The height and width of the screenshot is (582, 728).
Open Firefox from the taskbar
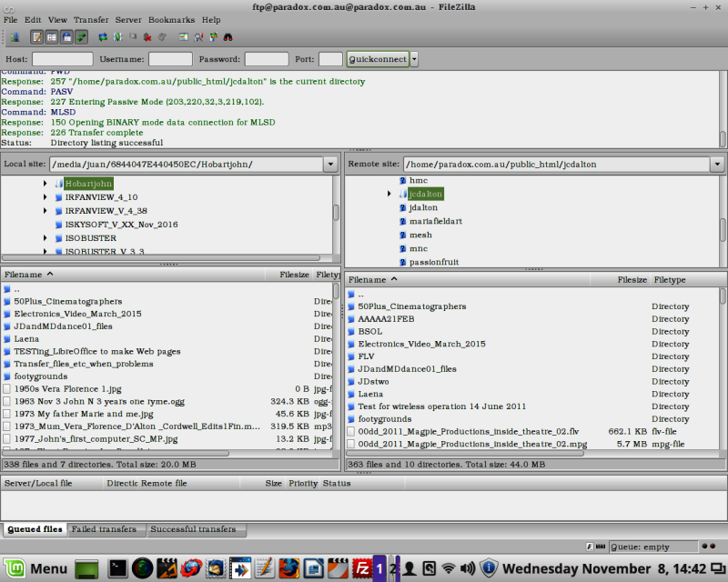click(x=288, y=568)
